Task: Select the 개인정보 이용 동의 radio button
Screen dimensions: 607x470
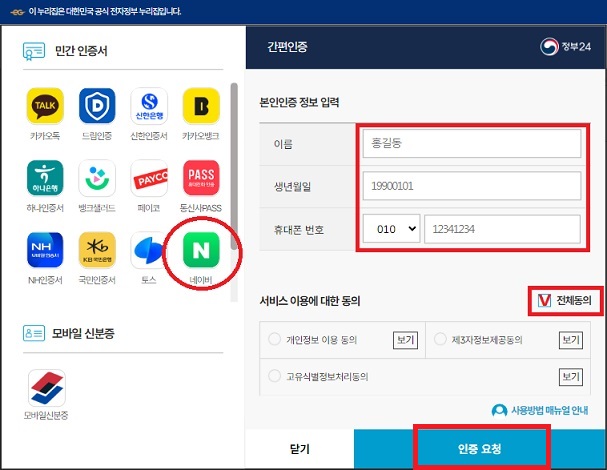Action: click(274, 339)
